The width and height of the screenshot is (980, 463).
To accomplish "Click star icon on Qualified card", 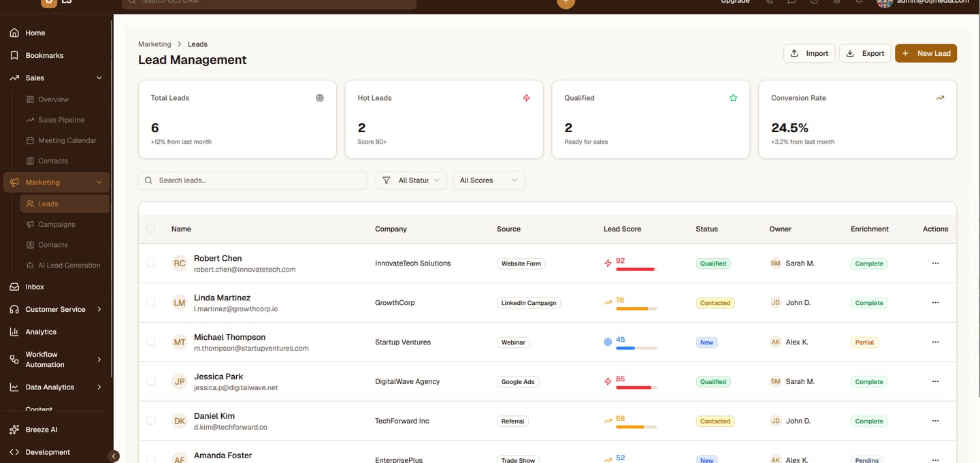I will pyautogui.click(x=734, y=98).
